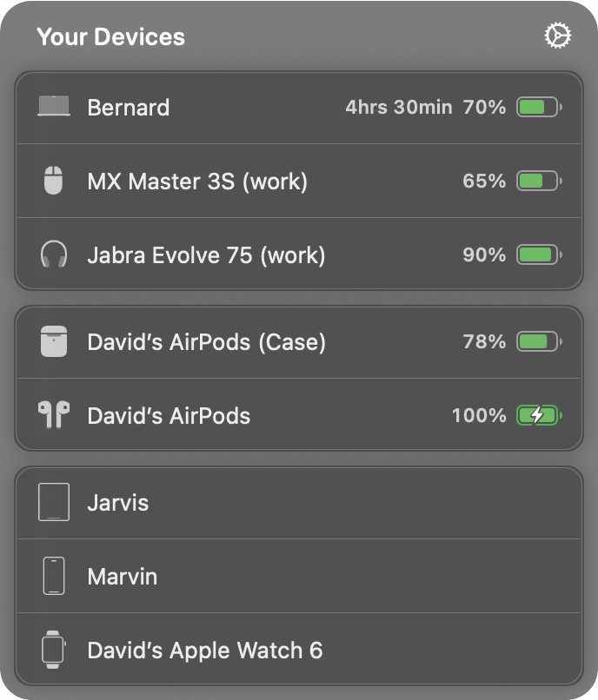Open the settings gear icon
Viewport: 598px width, 700px height.
pos(557,36)
